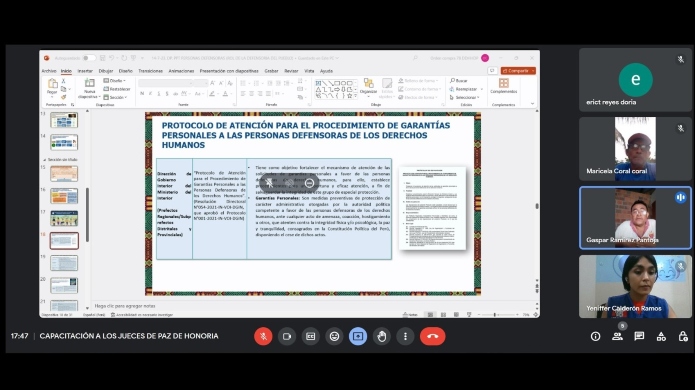Raise hand in the meeting

(x=382, y=336)
